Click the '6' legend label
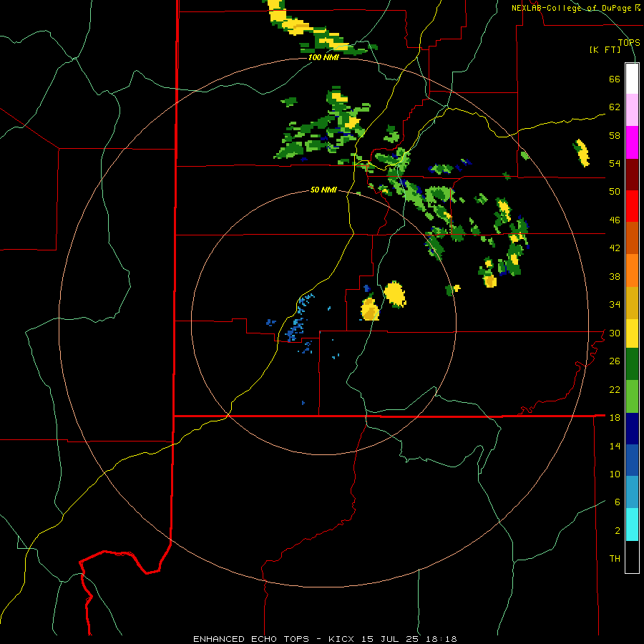 618,502
